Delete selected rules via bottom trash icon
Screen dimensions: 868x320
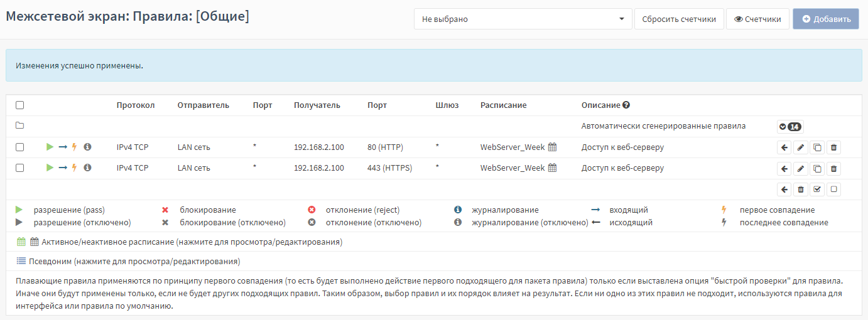[800, 189]
